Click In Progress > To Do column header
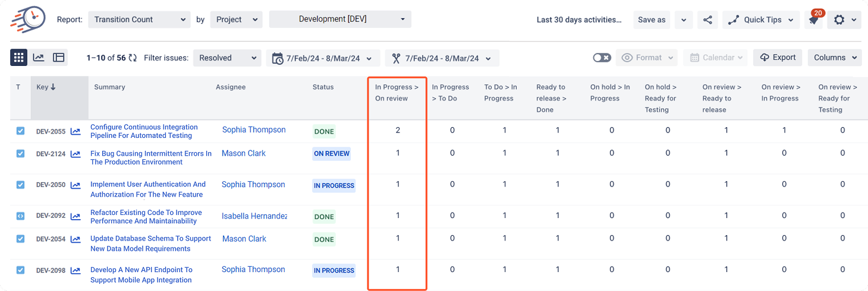Viewport: 868px width, 291px height. tap(451, 93)
